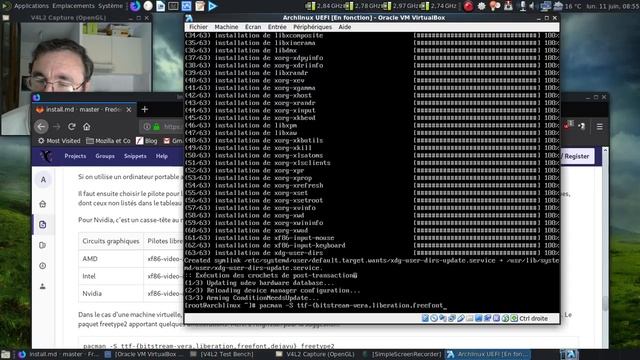Switch to V4L2 Capture (OpenGL) taskbar entry
640x360 pixels.
point(316,354)
